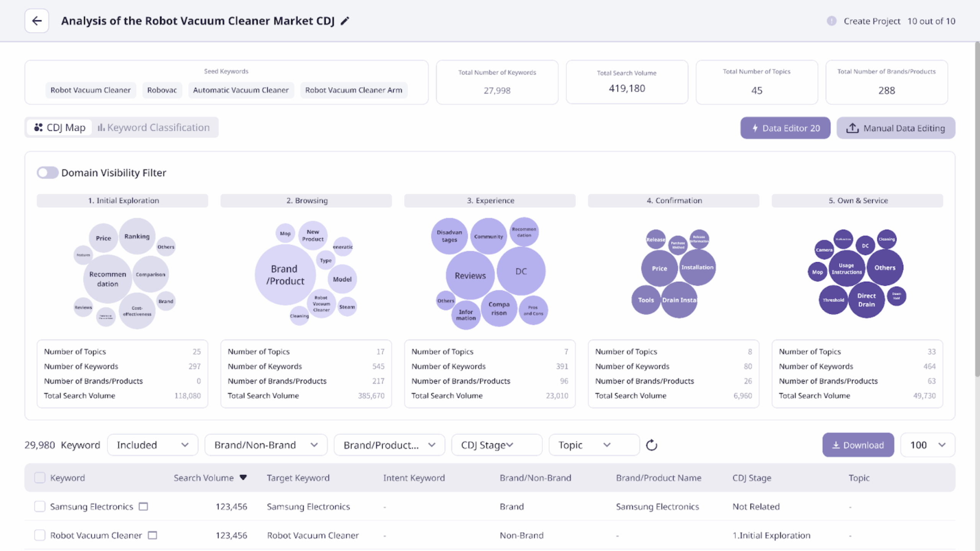
Task: Check the select-all Keyword header checkbox
Action: coord(40,478)
